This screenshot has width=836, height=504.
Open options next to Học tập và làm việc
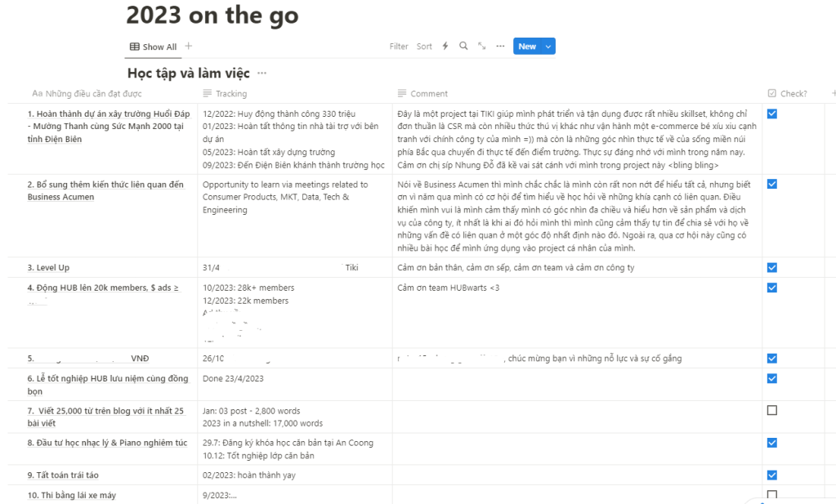point(262,74)
